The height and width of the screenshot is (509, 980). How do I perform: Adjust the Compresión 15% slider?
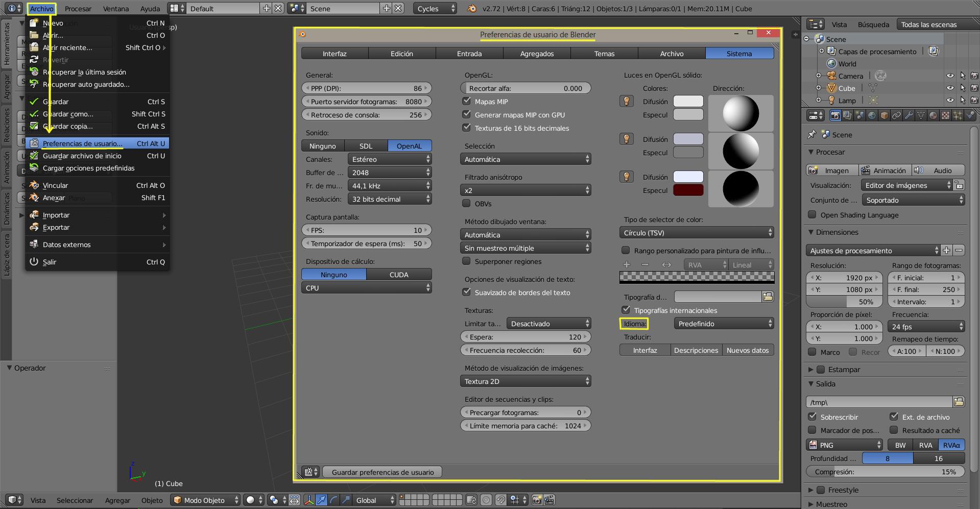click(886, 472)
